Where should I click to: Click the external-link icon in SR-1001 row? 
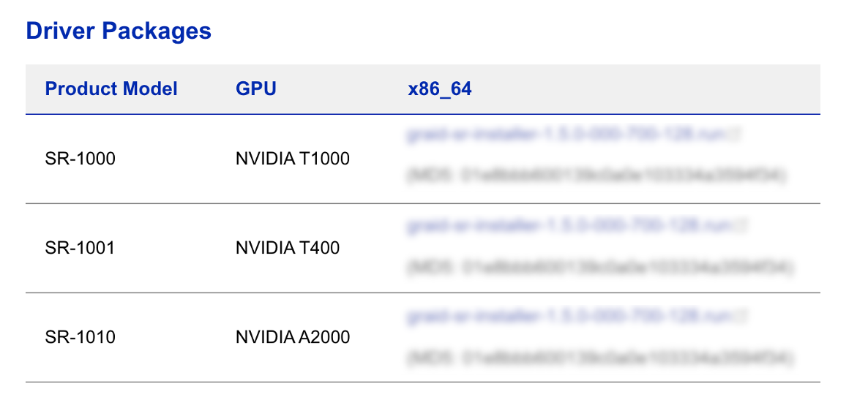coord(748,226)
